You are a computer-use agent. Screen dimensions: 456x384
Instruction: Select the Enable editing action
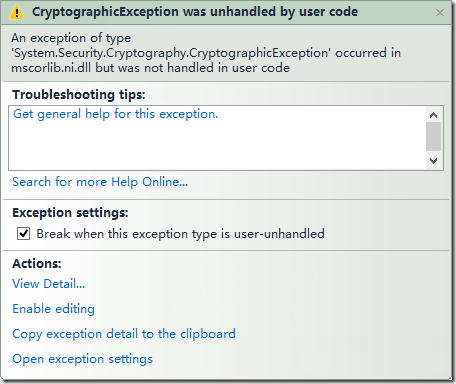(53, 309)
